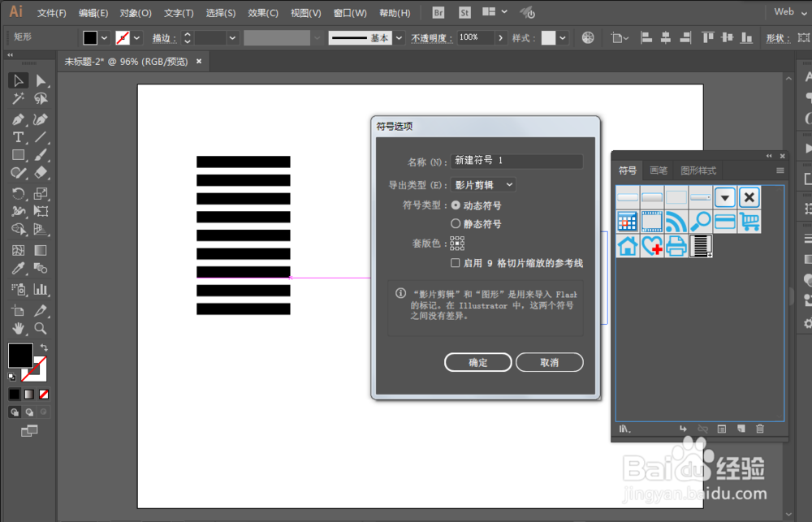Select the Gradient tool
The width and height of the screenshot is (812, 522).
pyautogui.click(x=41, y=251)
